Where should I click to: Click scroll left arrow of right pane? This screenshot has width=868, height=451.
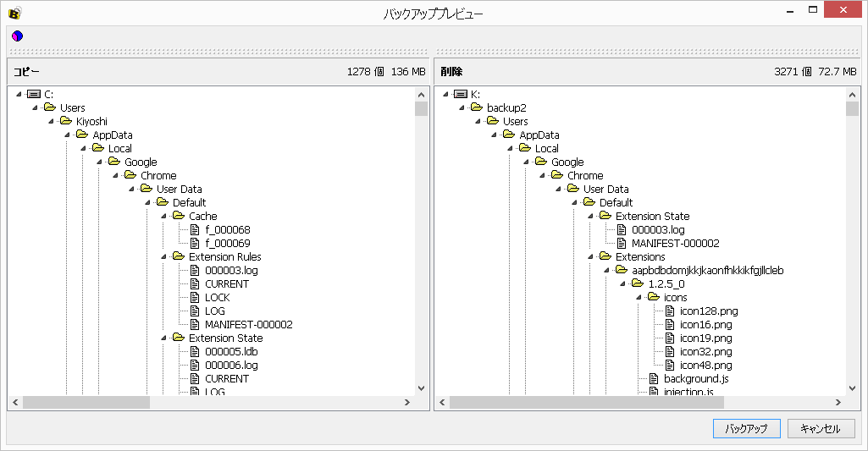pos(442,402)
